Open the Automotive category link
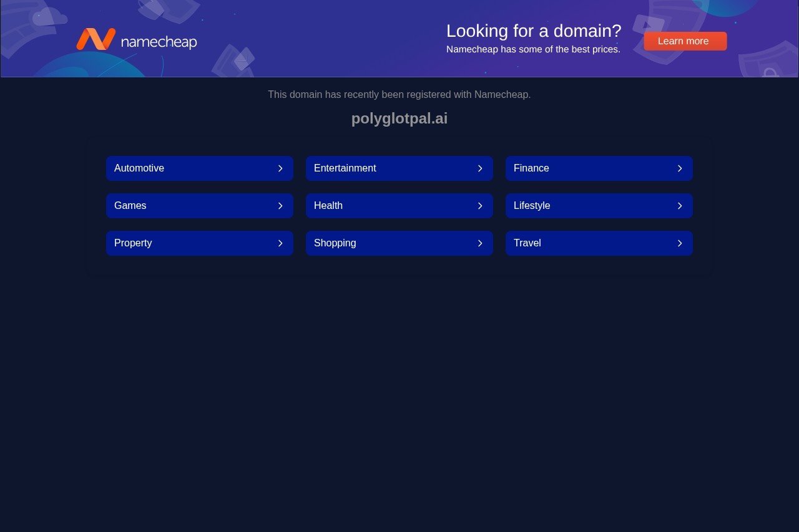799x532 pixels. coord(139,168)
